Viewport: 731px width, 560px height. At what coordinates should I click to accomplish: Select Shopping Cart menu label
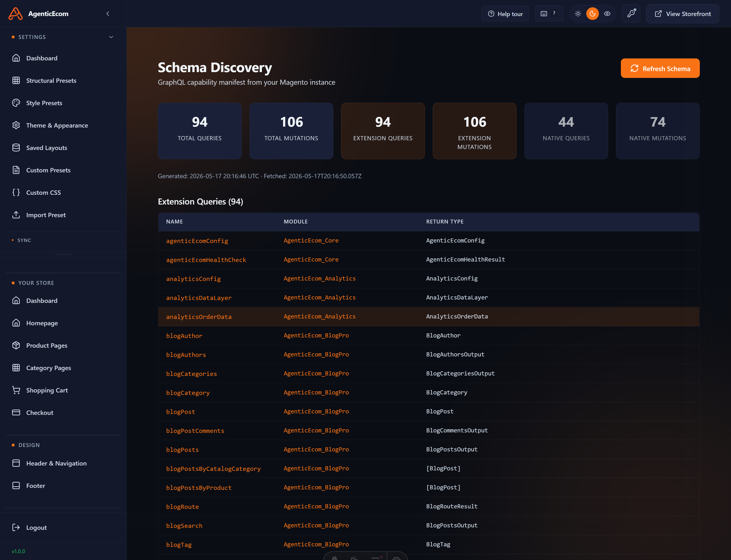point(47,390)
